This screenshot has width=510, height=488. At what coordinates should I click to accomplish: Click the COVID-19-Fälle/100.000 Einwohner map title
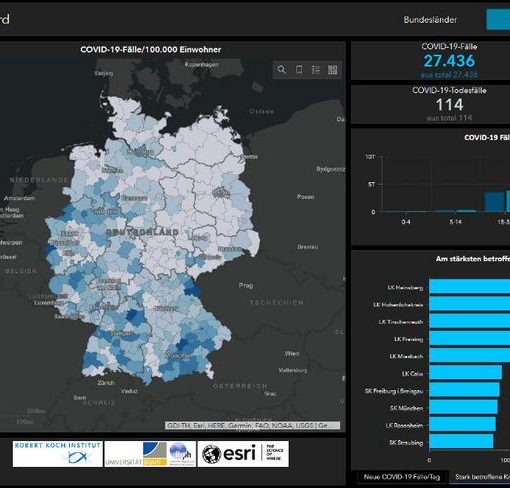click(150, 50)
